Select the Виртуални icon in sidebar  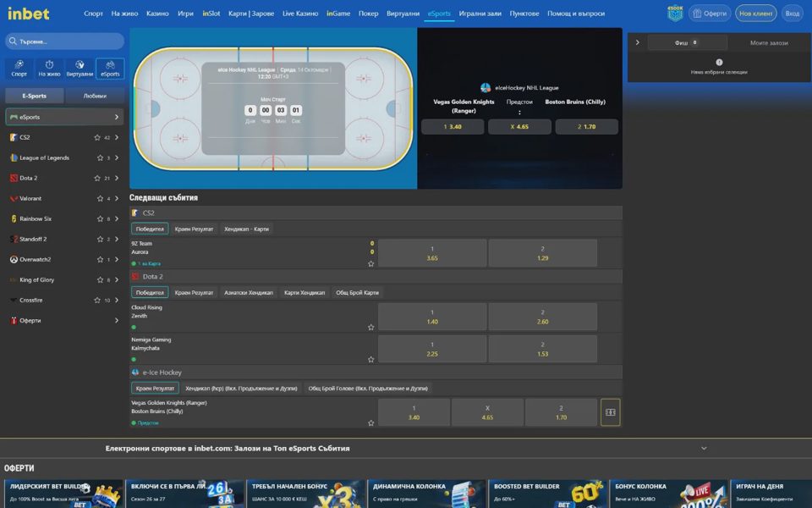coord(80,69)
